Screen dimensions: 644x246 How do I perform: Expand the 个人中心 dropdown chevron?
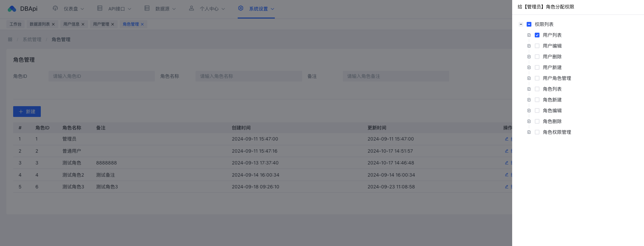pyautogui.click(x=223, y=9)
